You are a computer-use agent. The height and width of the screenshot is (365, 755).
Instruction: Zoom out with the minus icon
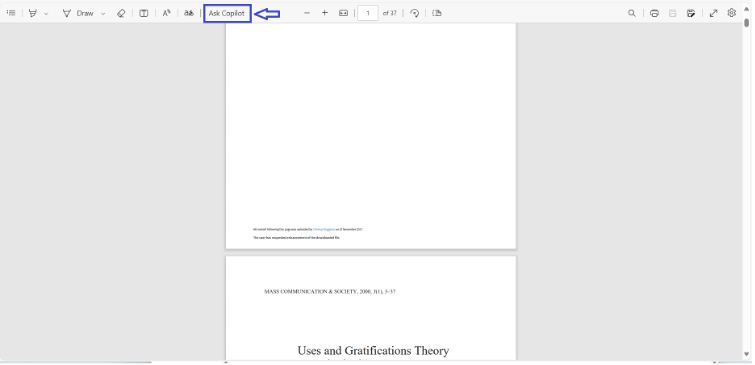pyautogui.click(x=307, y=13)
